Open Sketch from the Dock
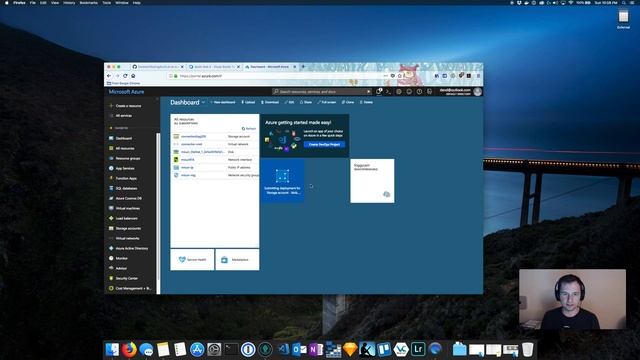This screenshot has height=360, width=640. [x=350, y=349]
